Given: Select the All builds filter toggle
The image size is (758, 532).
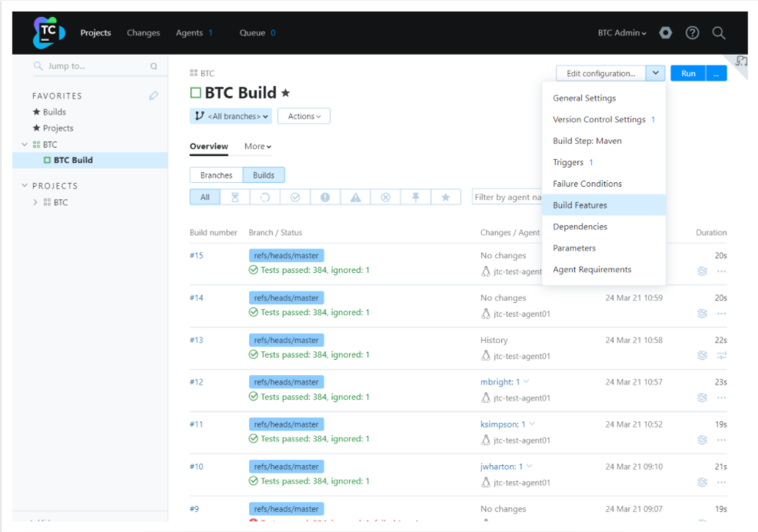Looking at the screenshot, I should 205,198.
